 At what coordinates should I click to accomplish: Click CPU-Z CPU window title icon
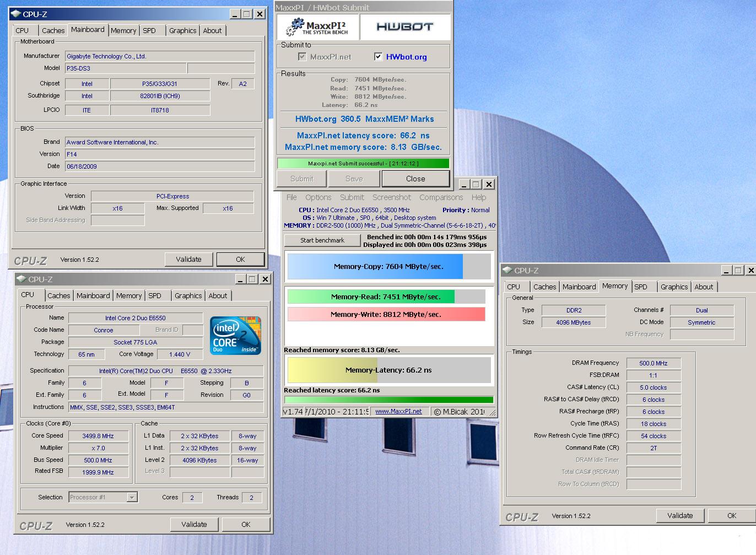coord(21,279)
